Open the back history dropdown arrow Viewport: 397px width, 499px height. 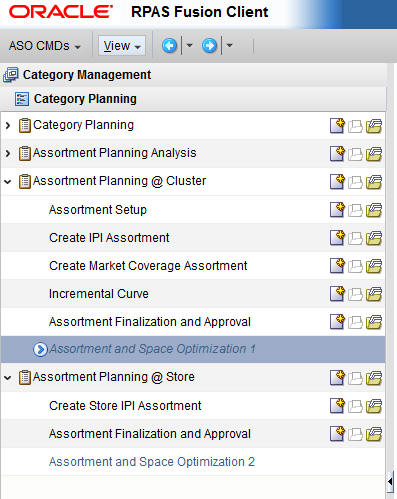[x=189, y=45]
